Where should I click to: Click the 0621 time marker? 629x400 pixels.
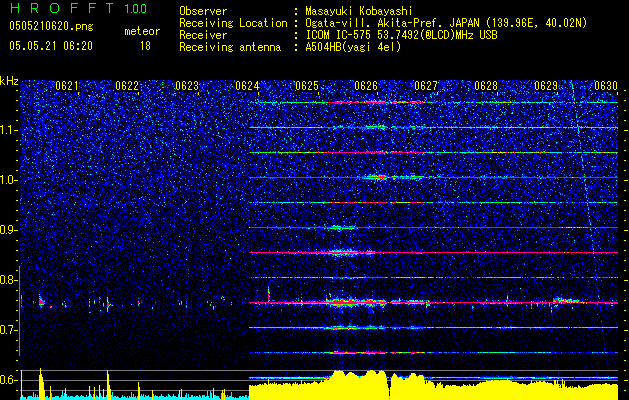67,86
